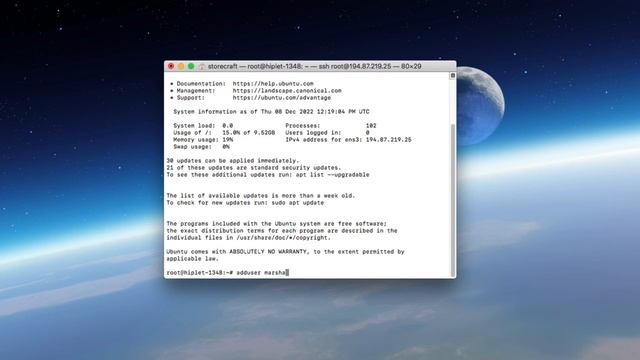The height and width of the screenshot is (360, 640).
Task: Click the Terminal window title text
Action: point(314,66)
